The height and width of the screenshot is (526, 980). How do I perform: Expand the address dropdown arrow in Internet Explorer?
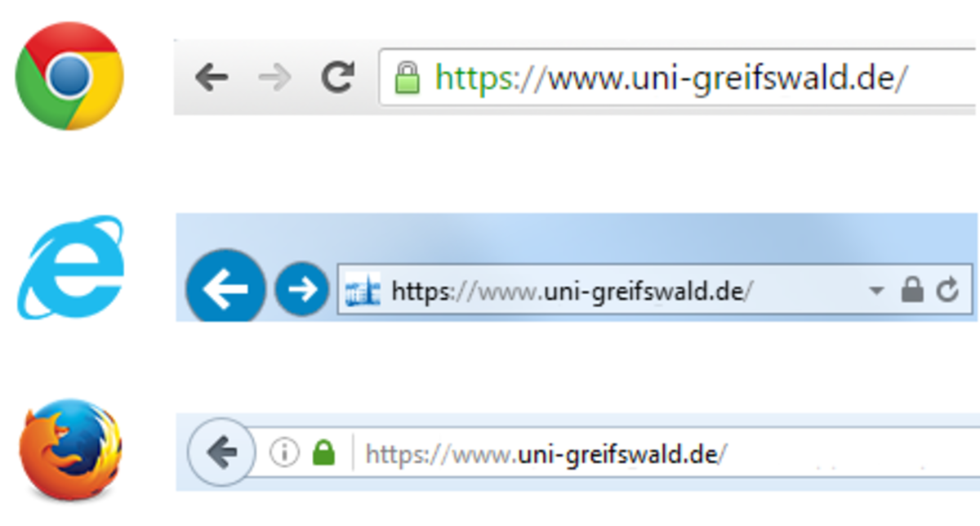point(876,291)
